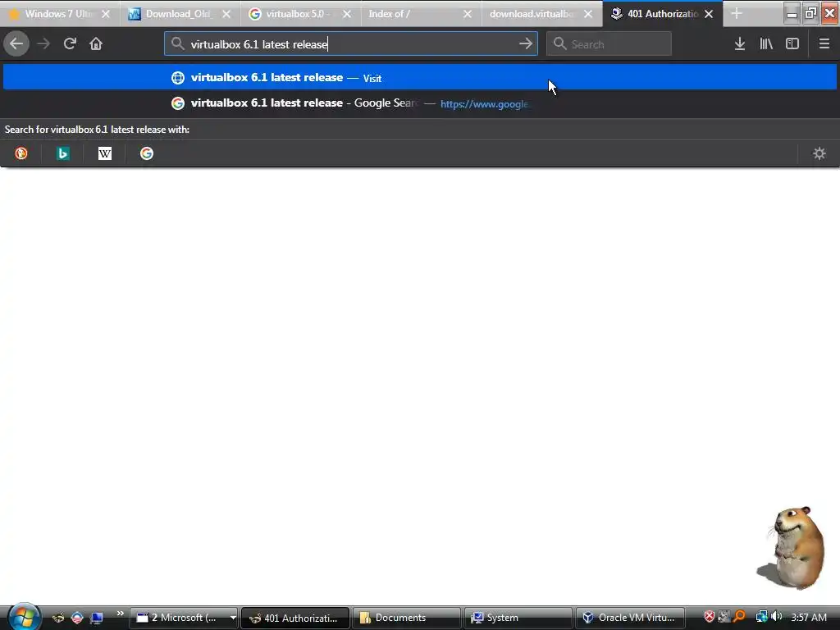Screen dimensions: 840x630
Task: Search with DuckDuckGo engine icon
Action: [x=21, y=153]
